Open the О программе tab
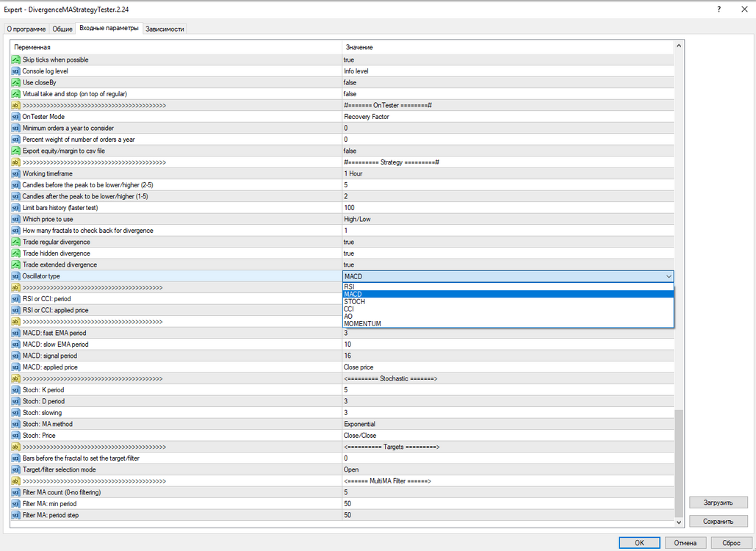Viewport: 756px width, 551px height. coord(26,29)
